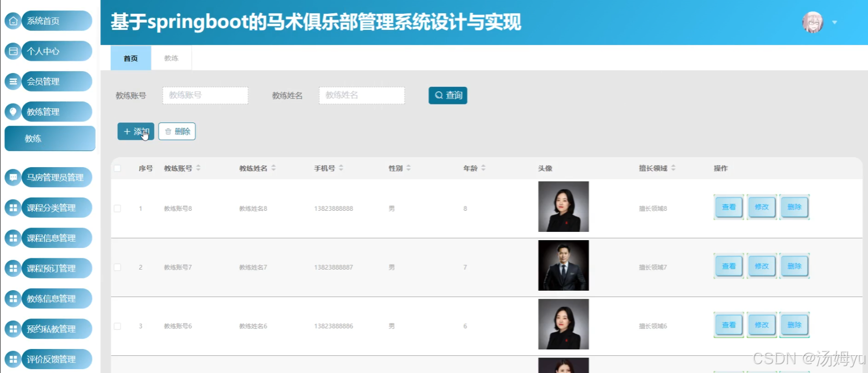Click 修改 for 教练账号7
This screenshot has height=373, width=868.
762,266
